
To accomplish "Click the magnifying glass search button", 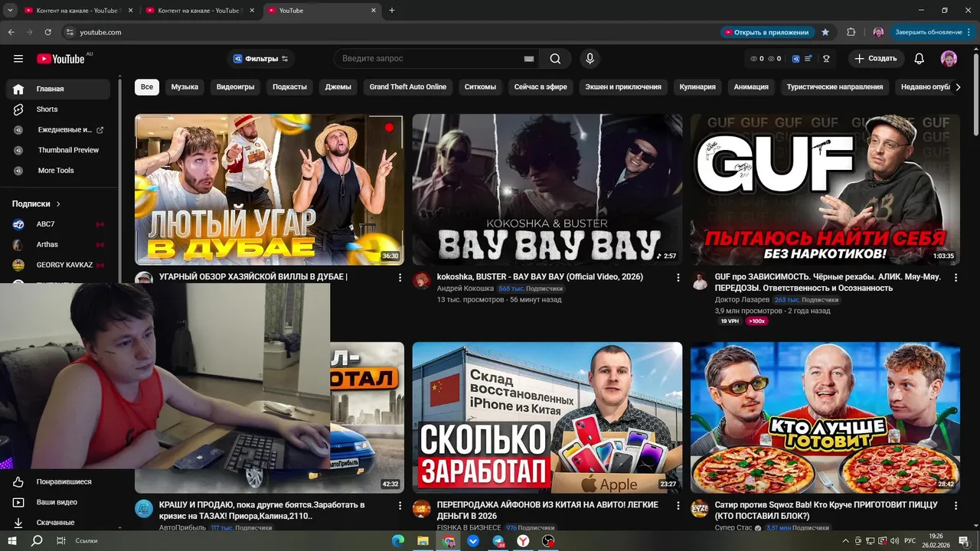I will pyautogui.click(x=555, y=59).
